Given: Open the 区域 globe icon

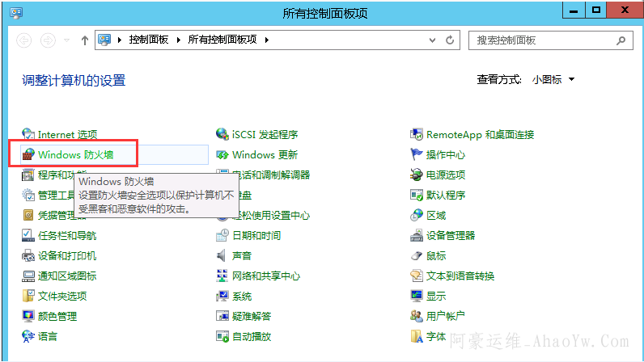Looking at the screenshot, I should (417, 215).
